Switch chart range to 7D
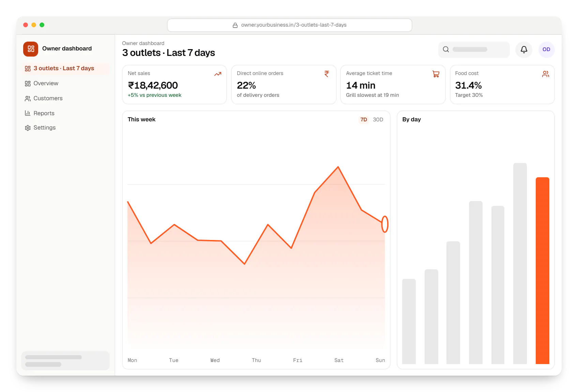Viewport: 578px width, 392px height. tap(364, 120)
